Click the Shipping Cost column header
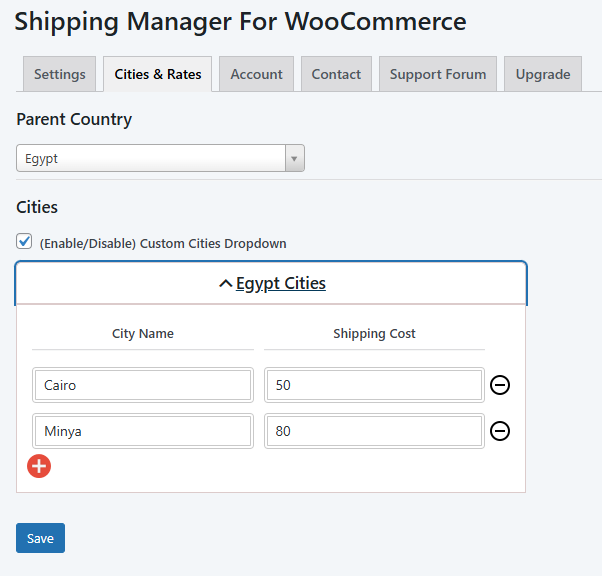The height and width of the screenshot is (576, 602). (x=374, y=334)
